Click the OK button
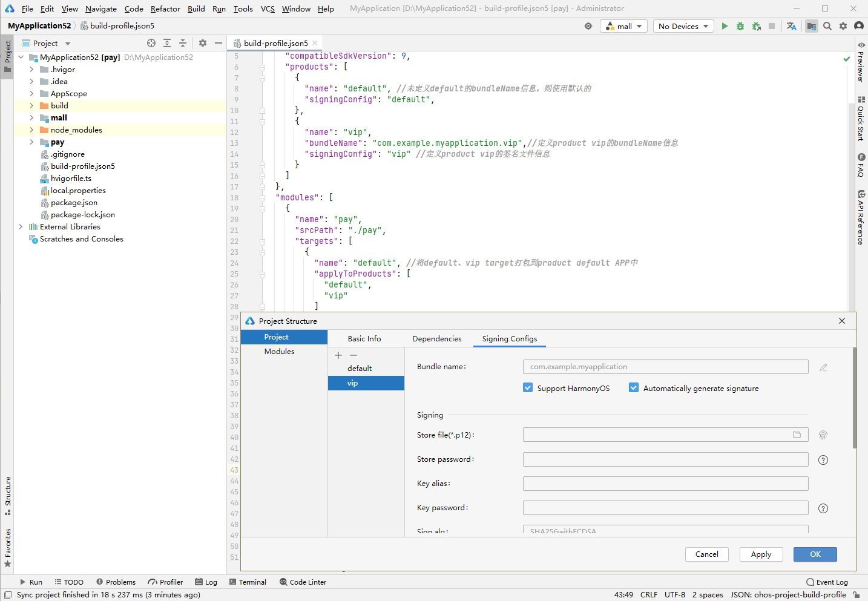This screenshot has width=868, height=601. coord(815,554)
